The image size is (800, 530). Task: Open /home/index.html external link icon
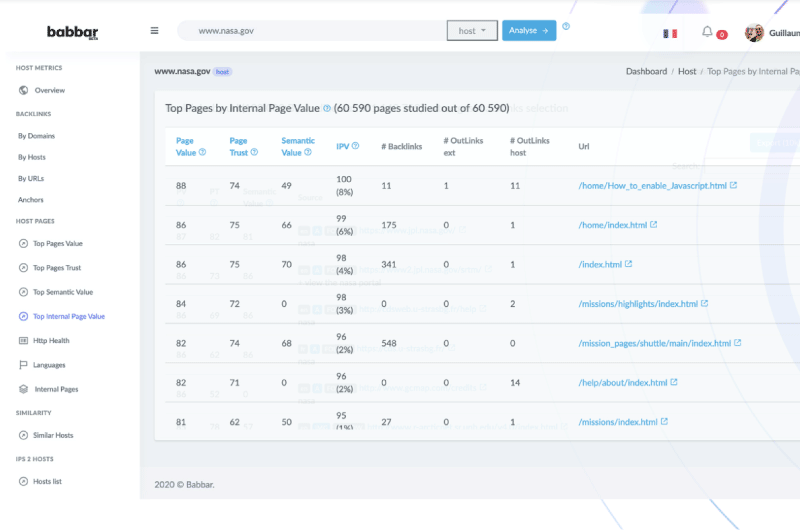(x=654, y=224)
